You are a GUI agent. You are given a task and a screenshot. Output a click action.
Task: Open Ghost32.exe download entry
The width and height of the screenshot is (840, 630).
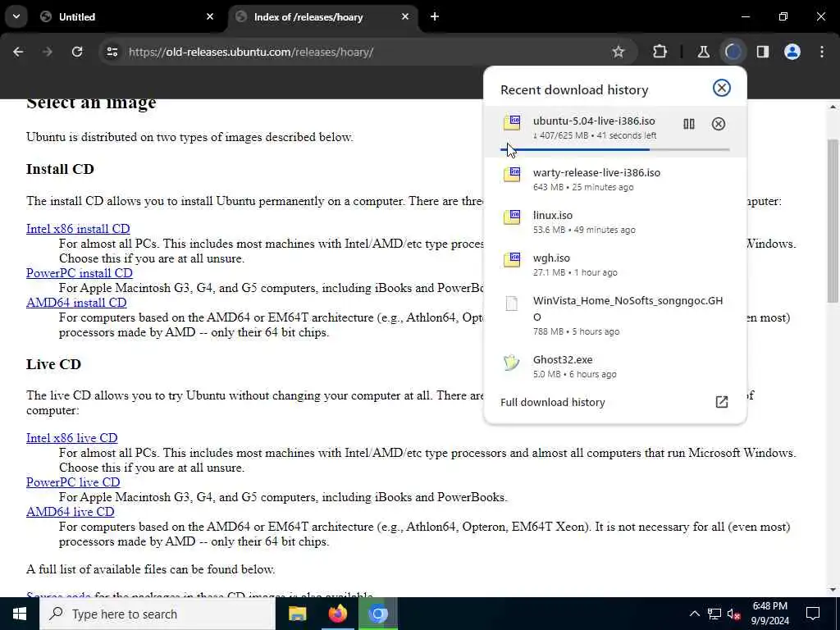pos(615,366)
